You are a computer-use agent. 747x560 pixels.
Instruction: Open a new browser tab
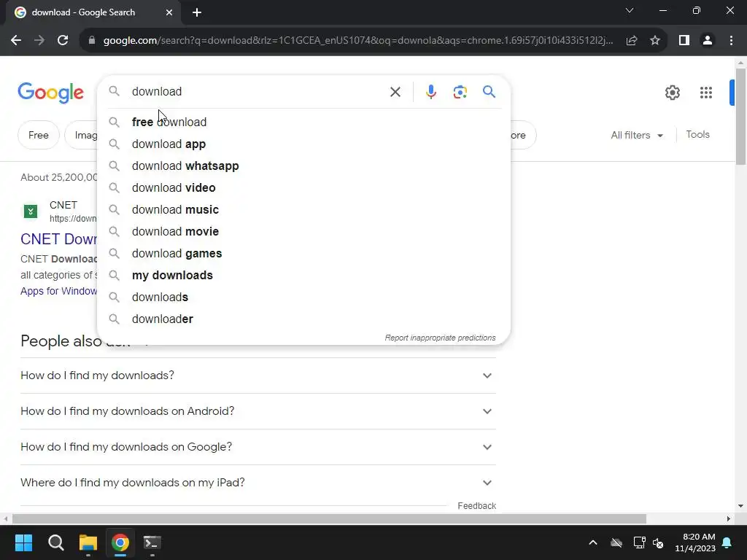click(197, 12)
